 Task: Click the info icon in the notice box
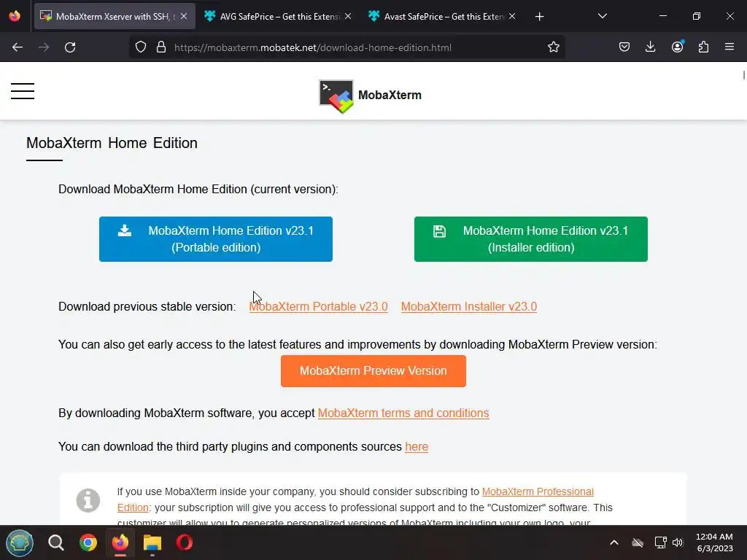click(x=88, y=500)
